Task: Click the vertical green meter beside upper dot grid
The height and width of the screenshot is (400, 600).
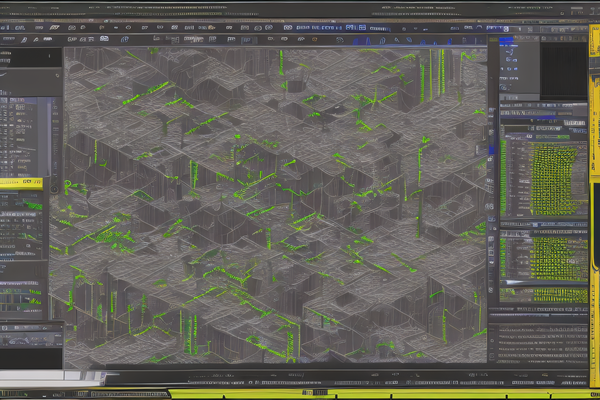Action: pos(503,177)
